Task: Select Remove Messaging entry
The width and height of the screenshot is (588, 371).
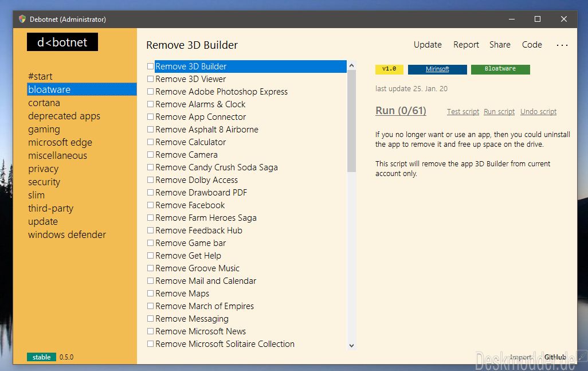Action: click(x=192, y=319)
